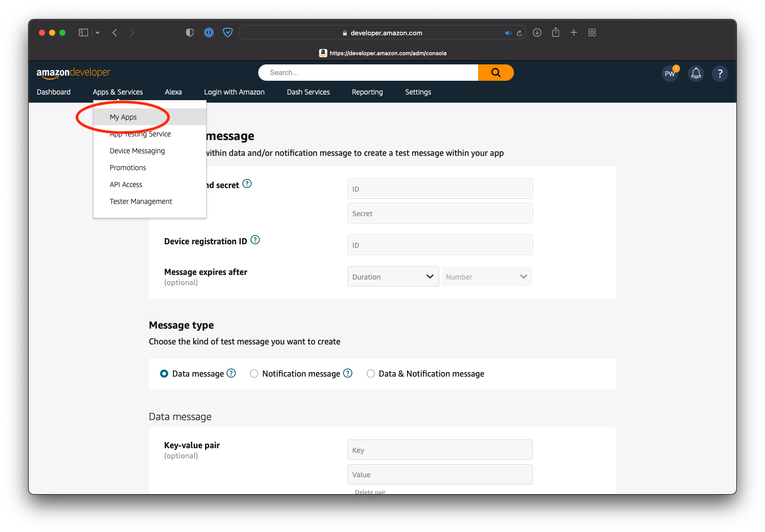Click the Value input field
The image size is (765, 532).
(440, 474)
